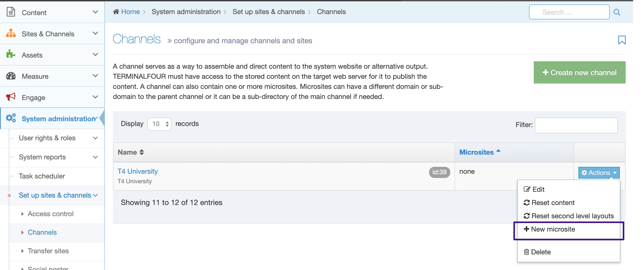Click the Create new channel button

[x=579, y=72]
